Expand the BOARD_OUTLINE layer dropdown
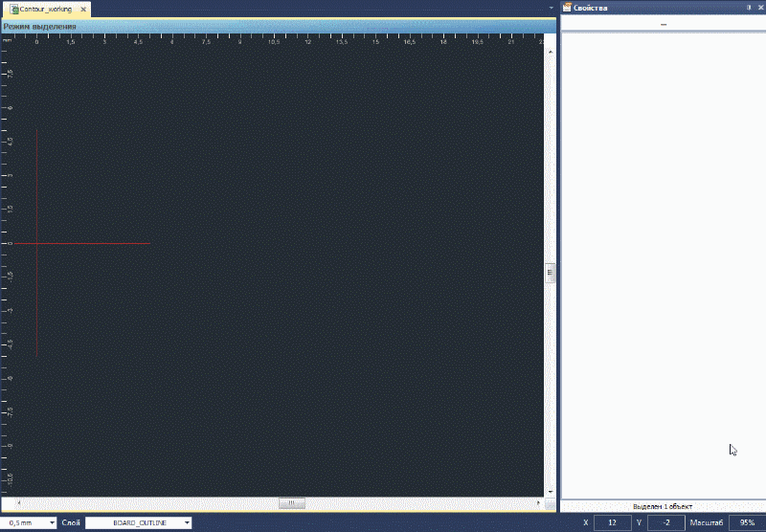 point(187,523)
